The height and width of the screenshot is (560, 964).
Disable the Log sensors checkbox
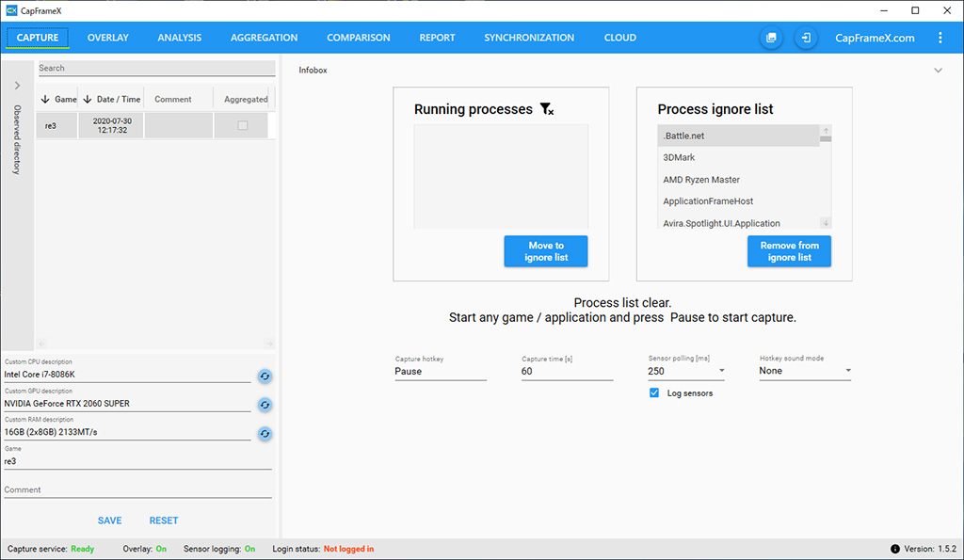[654, 393]
